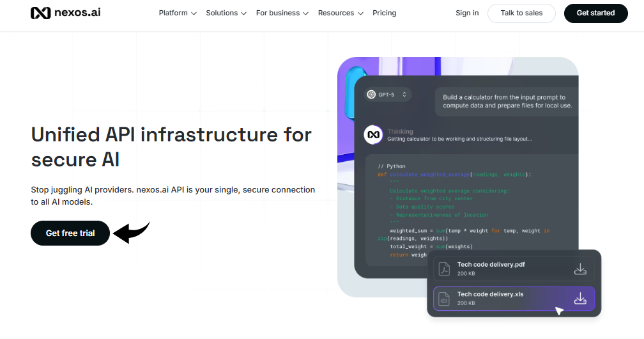This screenshot has height=339, width=644.
Task: Click the '// Python' comment line
Action: 392,166
